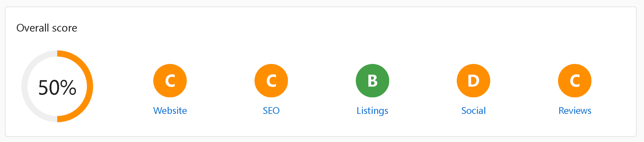
Task: Open the SEO link
Action: point(271,111)
